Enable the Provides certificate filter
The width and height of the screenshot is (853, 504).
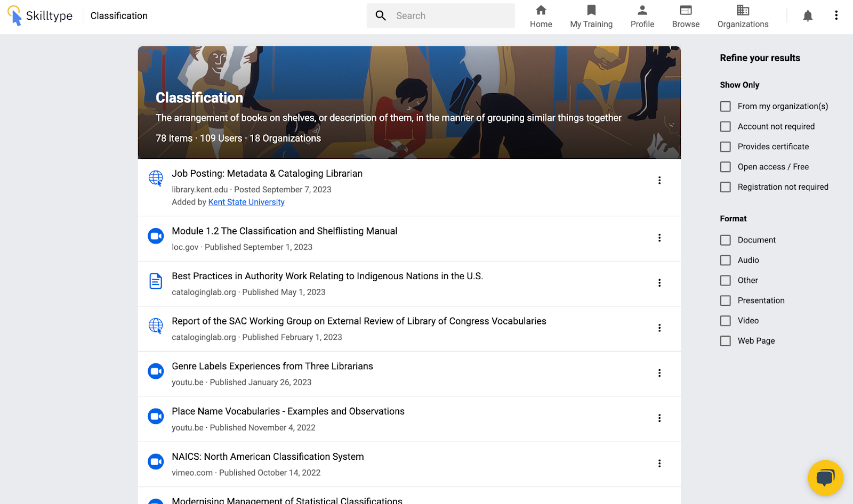click(x=726, y=147)
